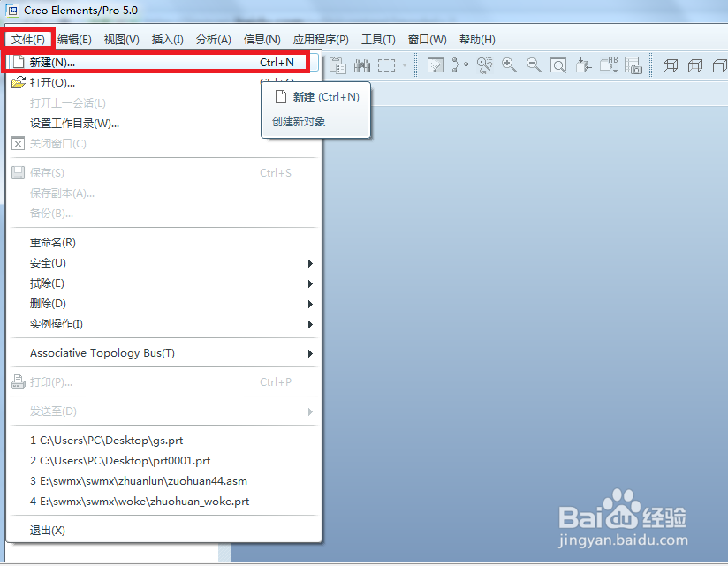Image resolution: width=728 pixels, height=566 pixels.
Task: Expand the 实例操作(I) submenu arrow
Action: 310,324
